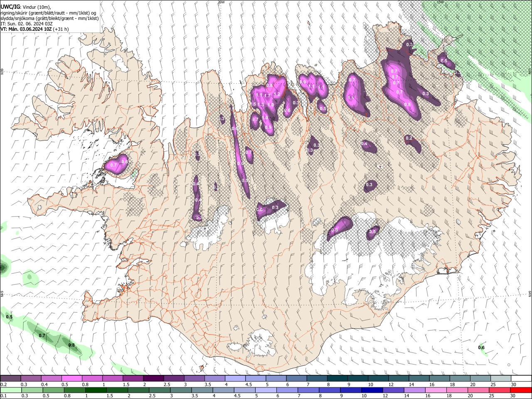Click the 'slydda/snjókoma' snow legend description line

pyautogui.click(x=49, y=18)
